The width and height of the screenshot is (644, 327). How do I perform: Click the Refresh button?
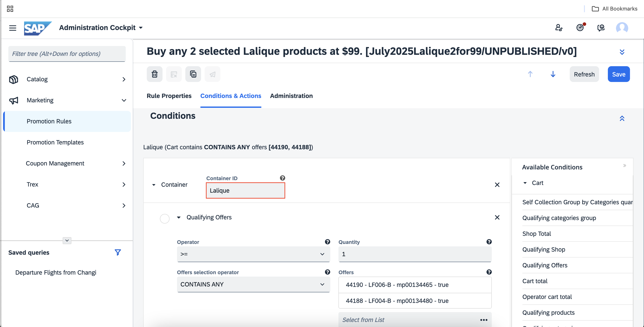point(584,74)
